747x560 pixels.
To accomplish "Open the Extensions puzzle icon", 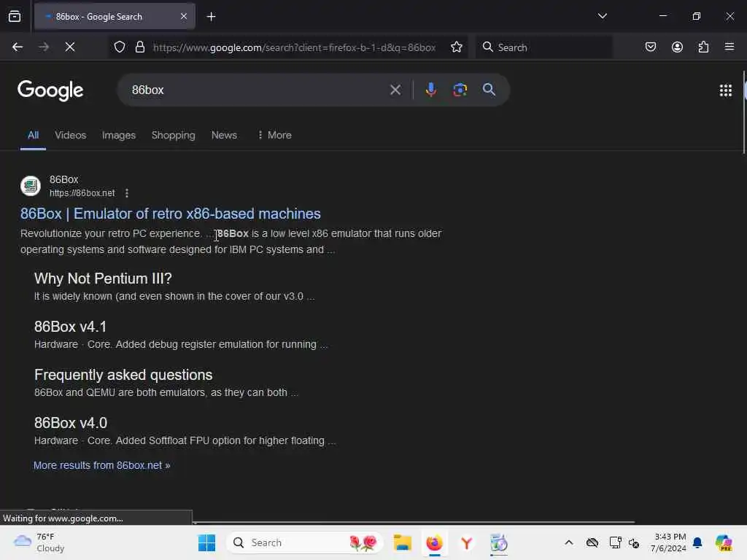I will [x=703, y=47].
